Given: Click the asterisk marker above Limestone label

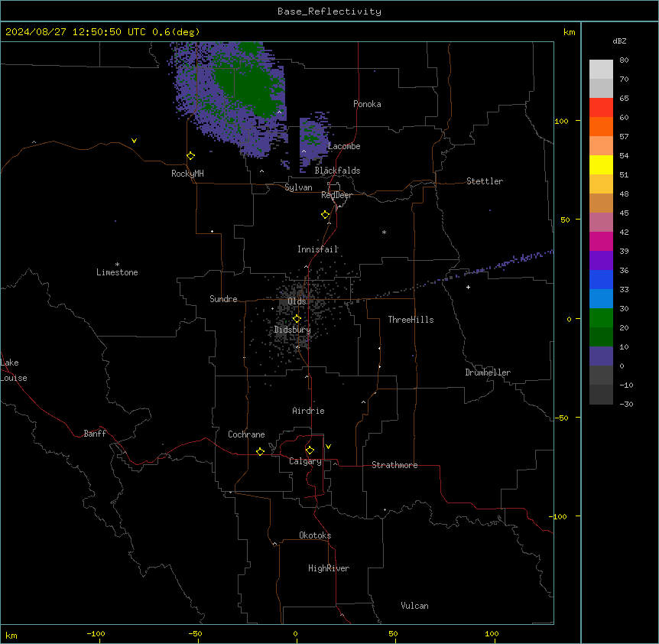Looking at the screenshot, I should click(117, 265).
